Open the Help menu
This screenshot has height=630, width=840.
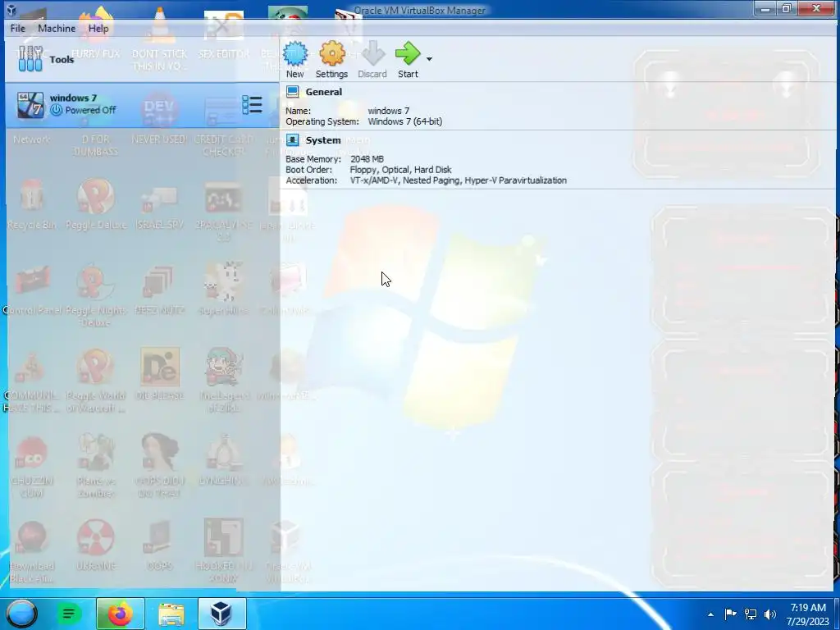coord(98,29)
